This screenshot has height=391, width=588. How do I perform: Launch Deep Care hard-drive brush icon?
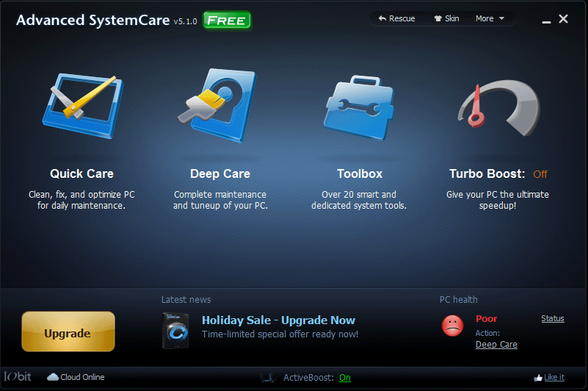217,105
